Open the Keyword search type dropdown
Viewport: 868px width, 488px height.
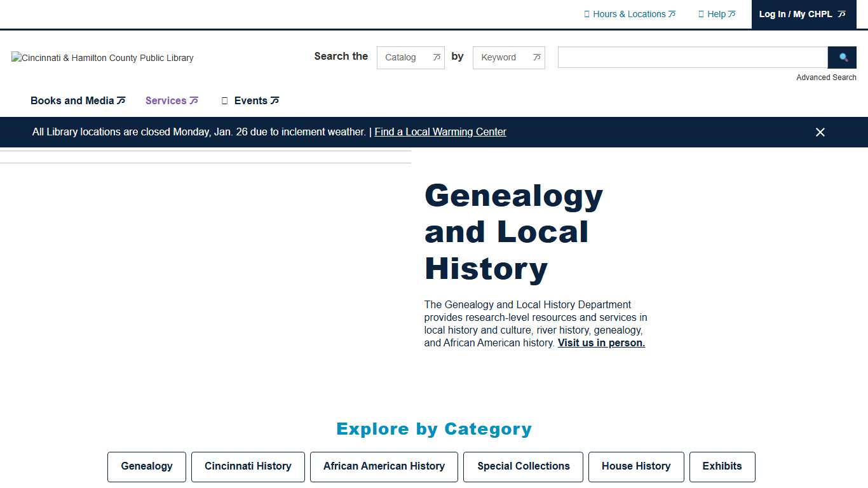[x=508, y=57]
